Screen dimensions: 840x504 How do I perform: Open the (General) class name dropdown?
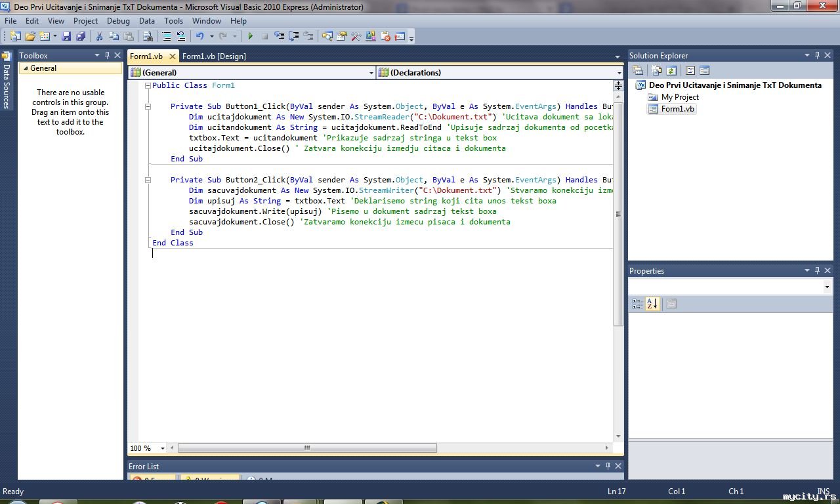click(371, 73)
